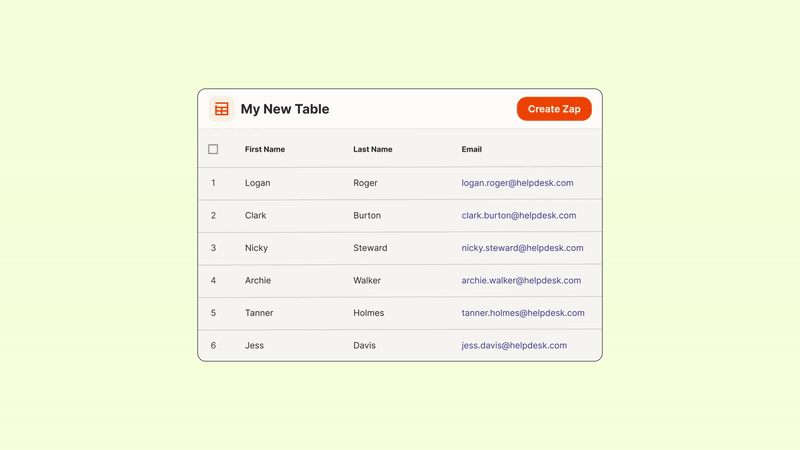
Task: Click nicky.steward@helpdesk.com email address
Action: [x=522, y=248]
